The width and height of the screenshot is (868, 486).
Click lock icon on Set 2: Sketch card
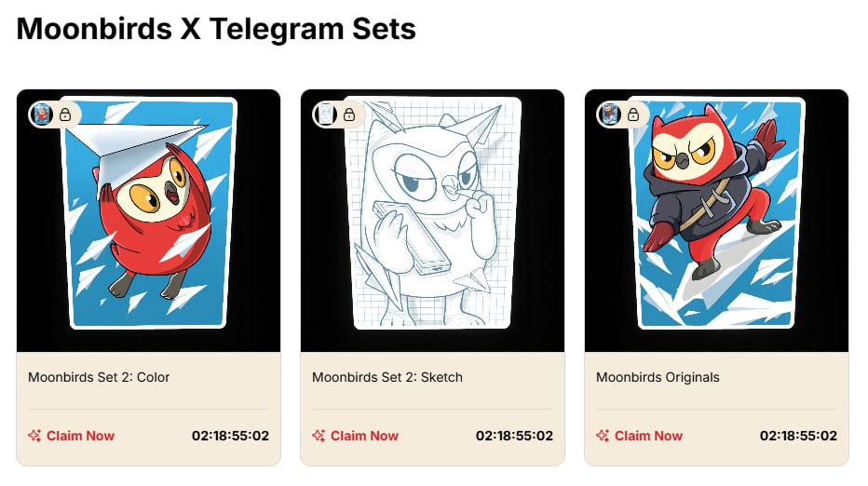tap(349, 115)
